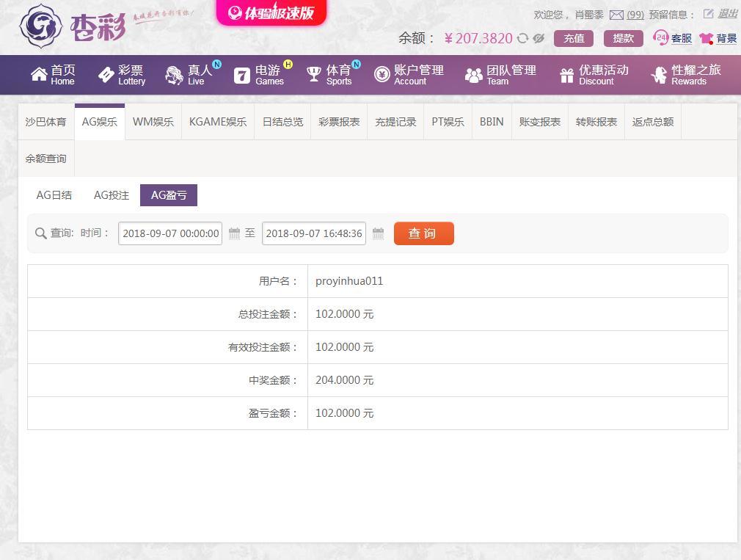
Task: Select the AG投注 sub-tab
Action: point(112,195)
